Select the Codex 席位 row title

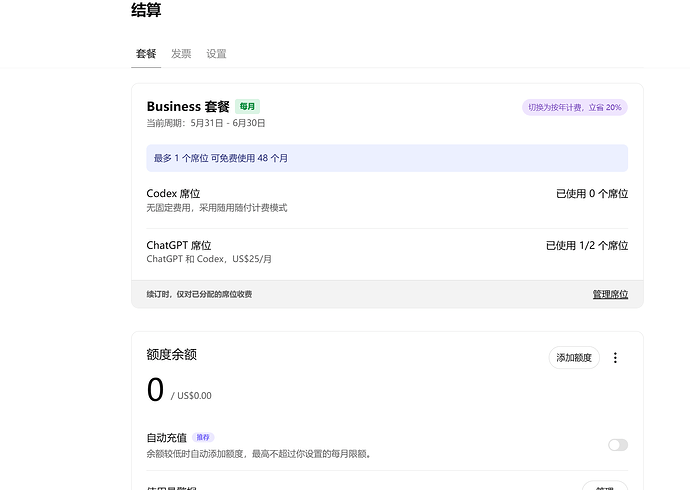pyautogui.click(x=173, y=194)
